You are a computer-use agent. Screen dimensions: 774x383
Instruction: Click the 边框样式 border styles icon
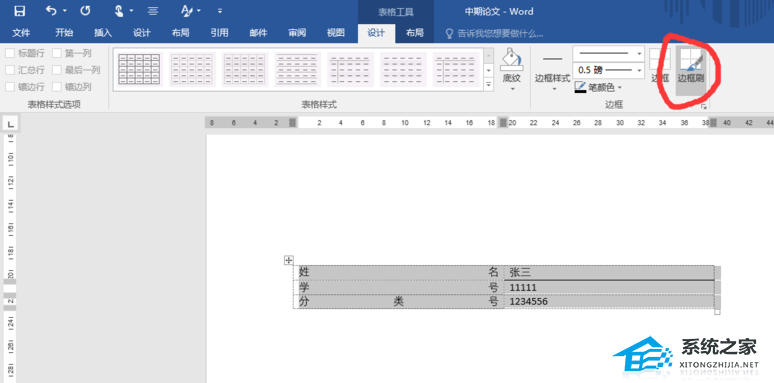point(552,59)
